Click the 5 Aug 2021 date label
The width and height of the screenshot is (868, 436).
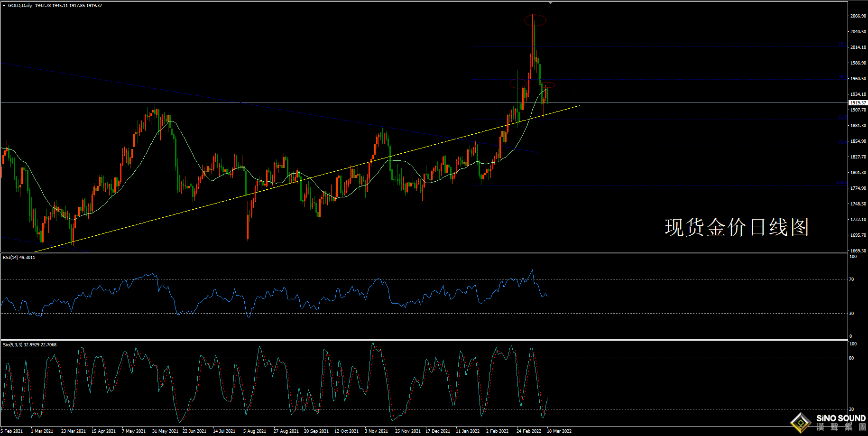tap(255, 431)
